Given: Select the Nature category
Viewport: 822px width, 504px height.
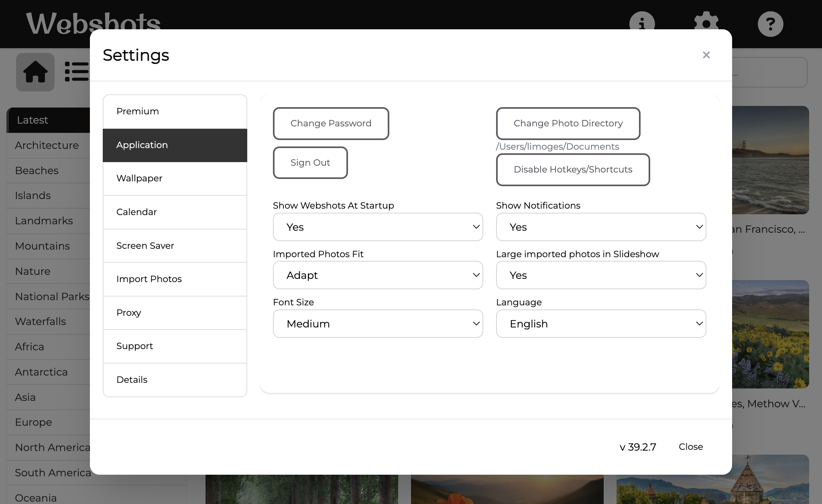Looking at the screenshot, I should pyautogui.click(x=48, y=271).
